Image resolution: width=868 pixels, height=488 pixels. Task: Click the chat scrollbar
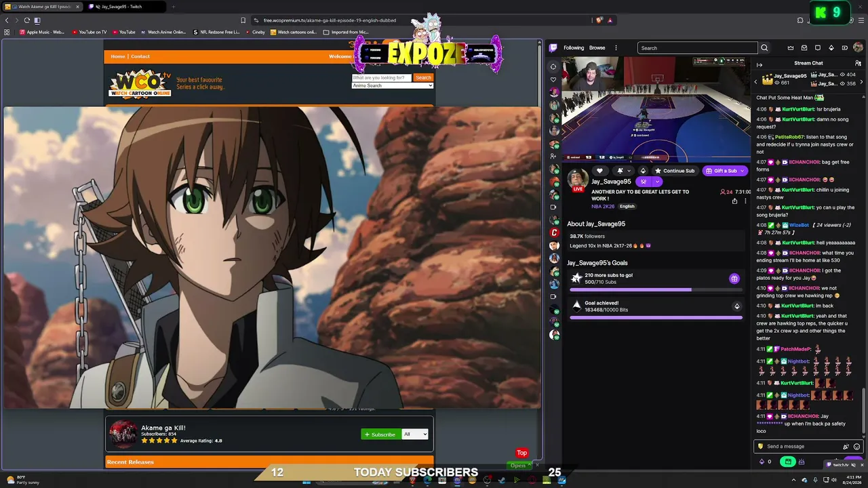[x=863, y=410]
